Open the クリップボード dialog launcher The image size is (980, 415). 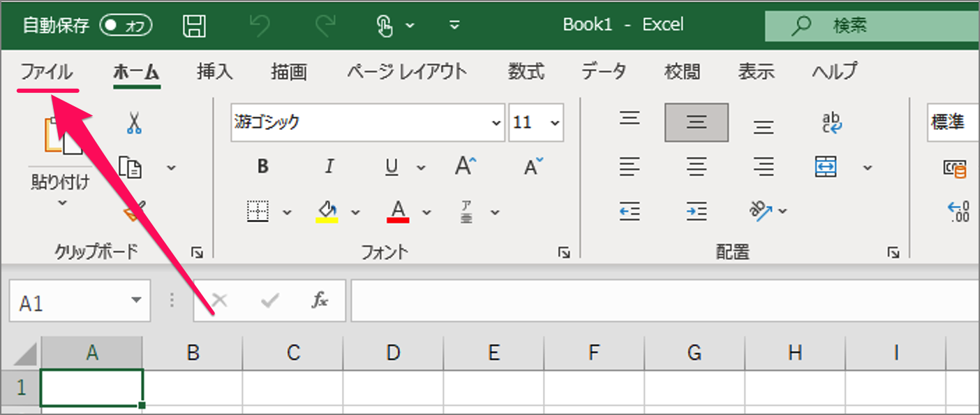tap(197, 253)
